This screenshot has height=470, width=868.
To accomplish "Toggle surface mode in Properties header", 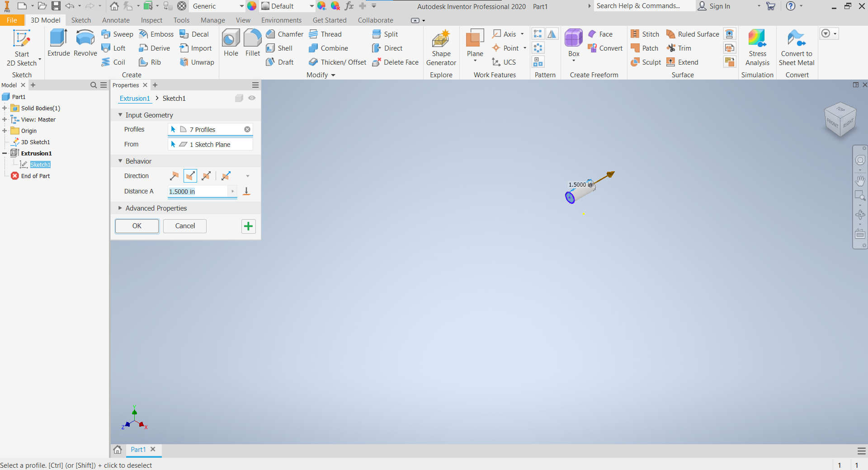I will (x=239, y=98).
